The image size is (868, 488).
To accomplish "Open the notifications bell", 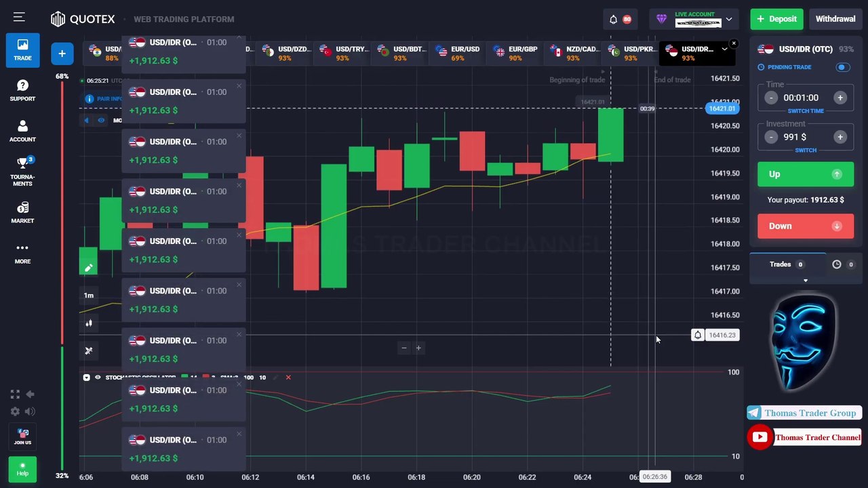I will point(613,19).
